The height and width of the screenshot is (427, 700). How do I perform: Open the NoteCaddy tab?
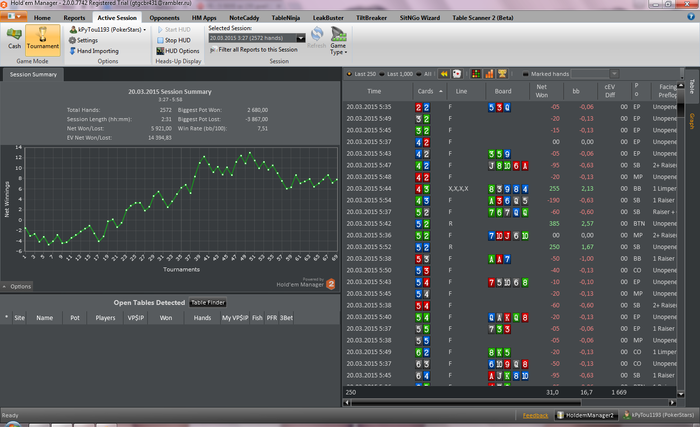[244, 18]
